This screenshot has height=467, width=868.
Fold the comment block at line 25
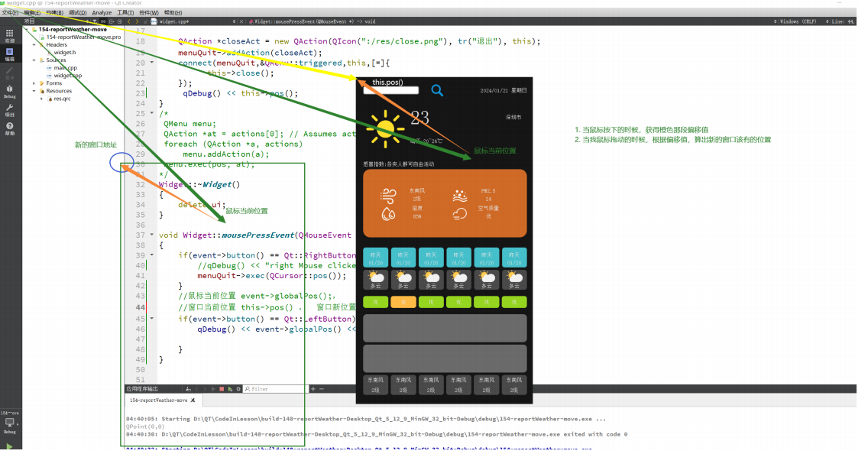[152, 113]
